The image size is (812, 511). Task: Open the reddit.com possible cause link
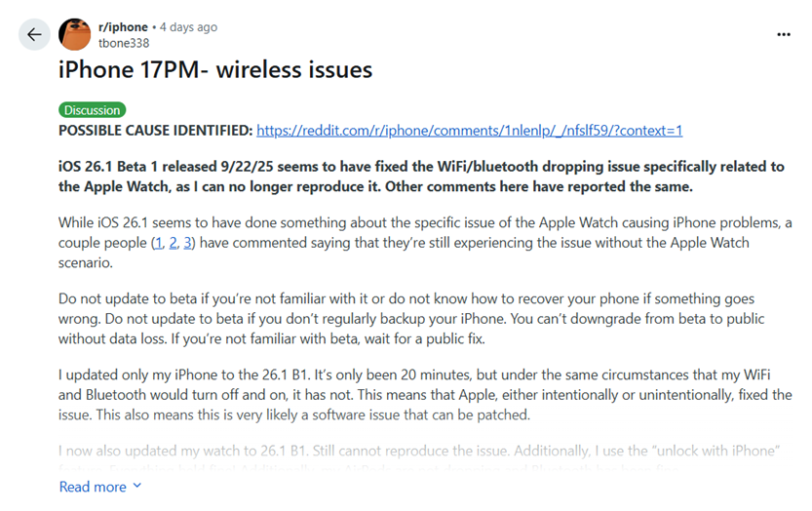point(470,130)
